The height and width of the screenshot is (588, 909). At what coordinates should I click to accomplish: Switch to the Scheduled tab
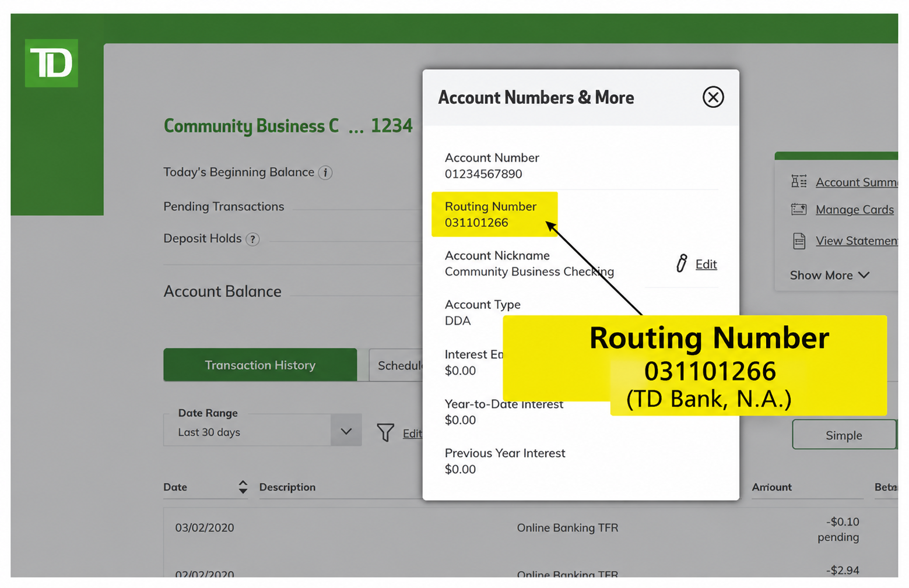point(396,365)
